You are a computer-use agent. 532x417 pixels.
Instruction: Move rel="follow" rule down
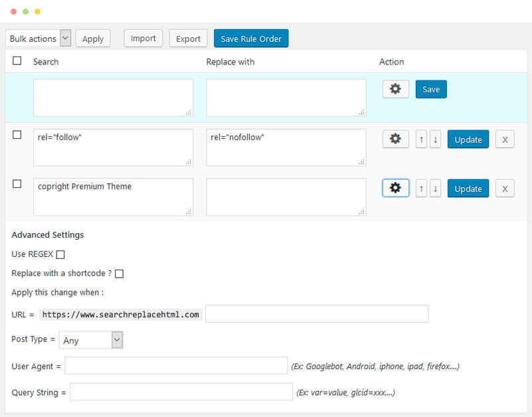[x=435, y=139]
